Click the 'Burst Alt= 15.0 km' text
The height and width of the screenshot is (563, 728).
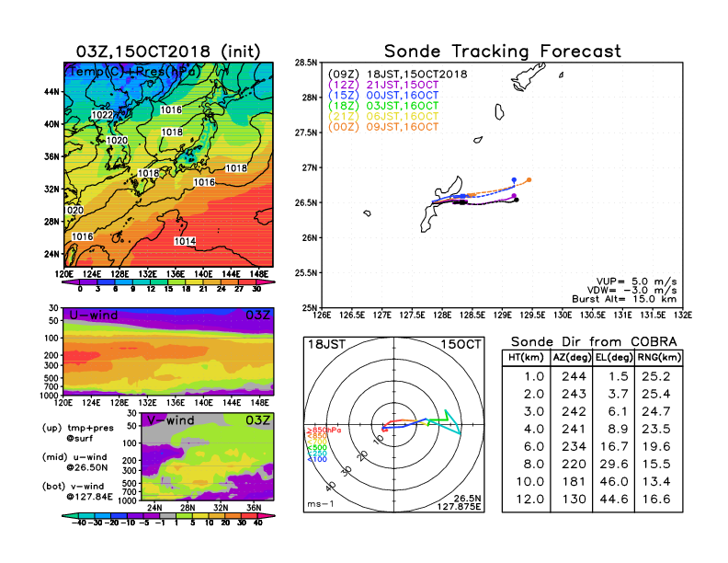coord(624,299)
